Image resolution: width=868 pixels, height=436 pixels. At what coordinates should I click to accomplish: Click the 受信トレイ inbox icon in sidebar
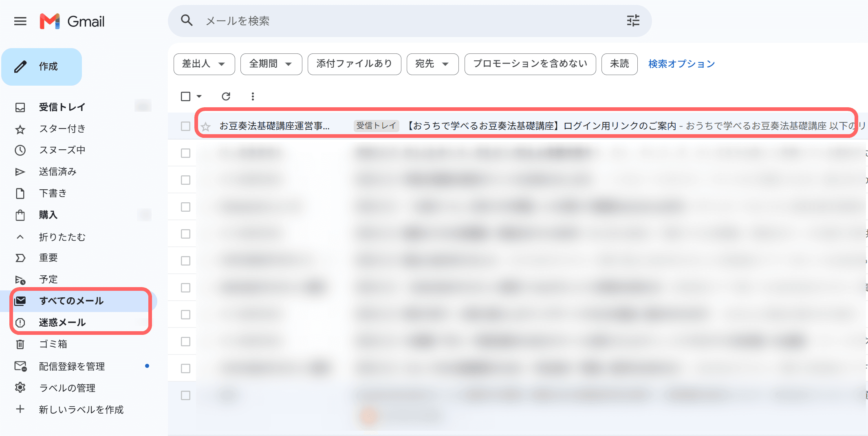[20, 107]
